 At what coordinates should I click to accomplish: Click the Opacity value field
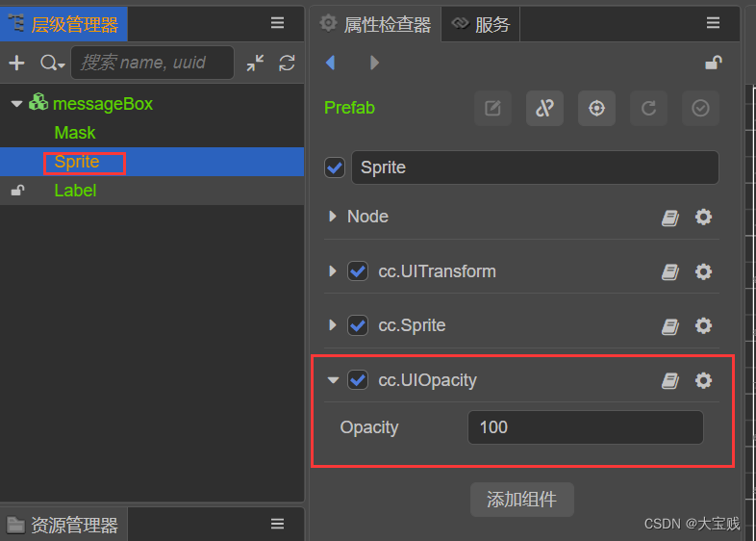click(x=585, y=427)
